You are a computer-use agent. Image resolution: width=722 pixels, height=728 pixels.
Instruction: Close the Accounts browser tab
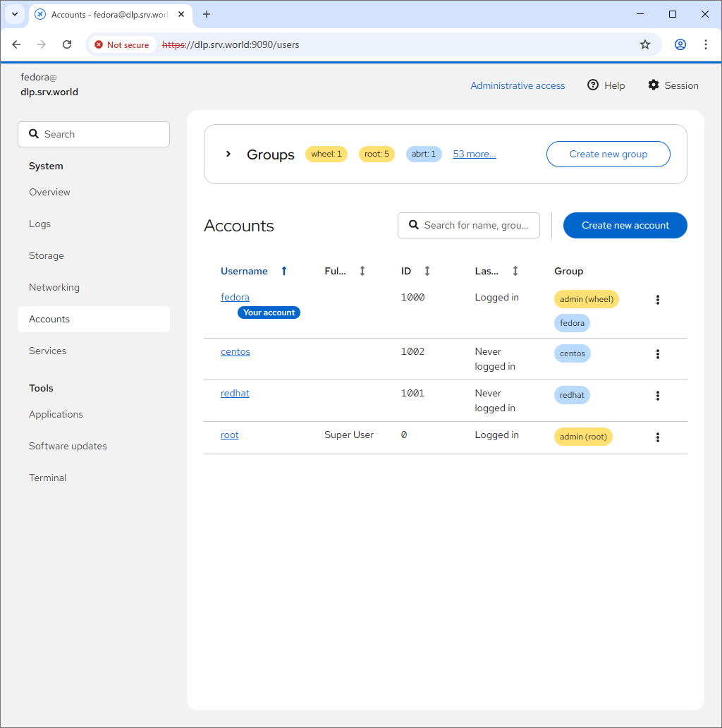pyautogui.click(x=181, y=14)
